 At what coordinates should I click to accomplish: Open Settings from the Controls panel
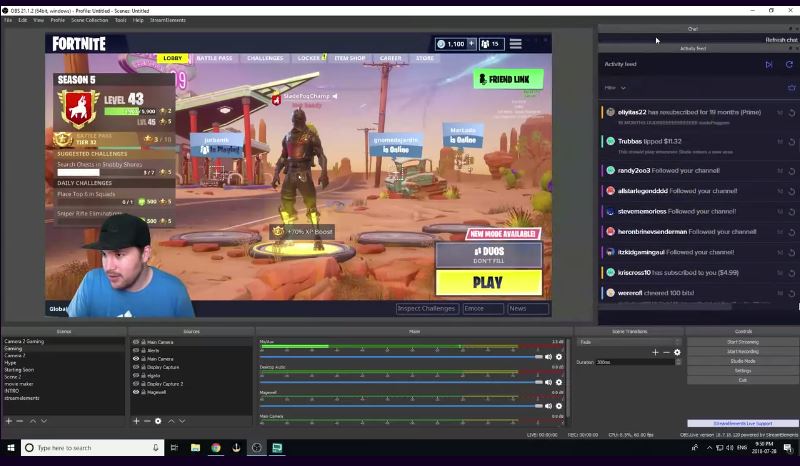pyautogui.click(x=743, y=371)
